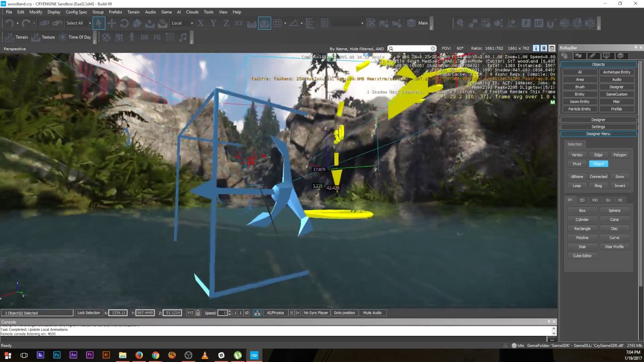Click the Particle Entity button
Screen dimensions: 644x362
(580, 109)
